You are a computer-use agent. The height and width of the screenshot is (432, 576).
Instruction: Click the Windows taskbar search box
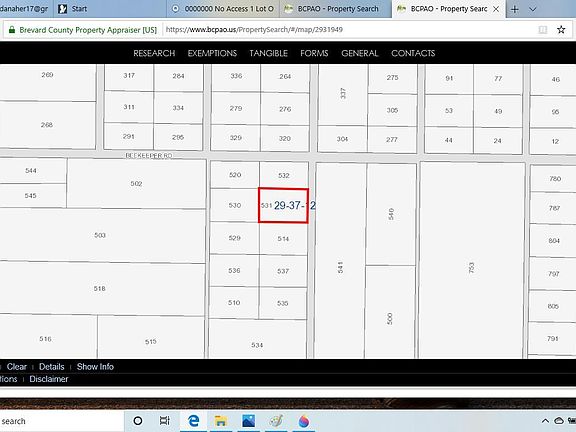click(x=62, y=421)
